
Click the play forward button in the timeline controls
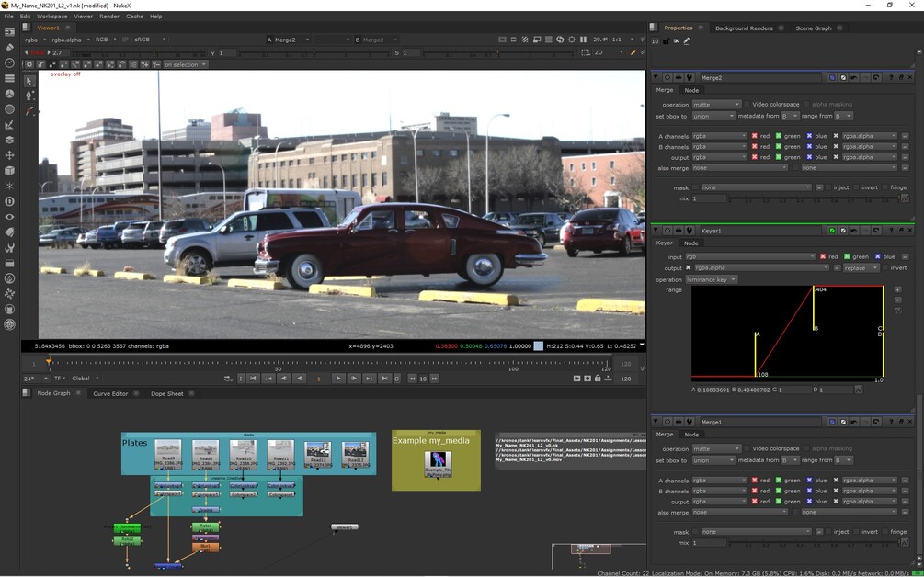tap(338, 378)
